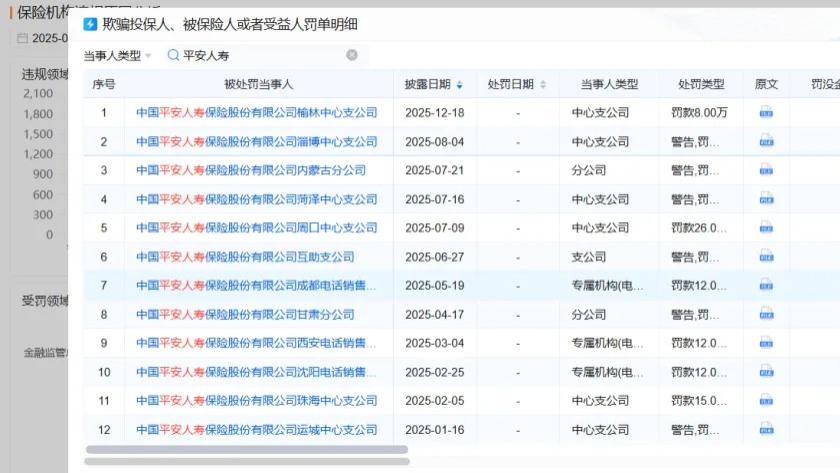Open original document icon for 淄博中心支公司 row
840x473 pixels.
point(766,141)
